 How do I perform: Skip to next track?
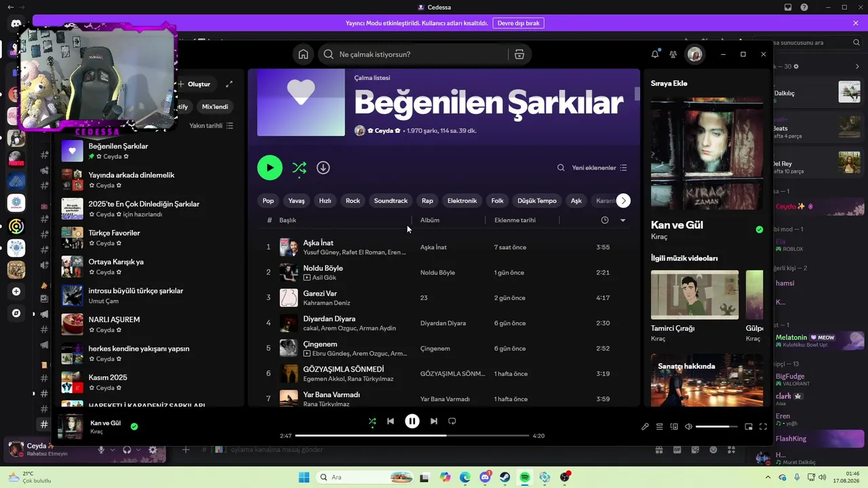coord(434,421)
